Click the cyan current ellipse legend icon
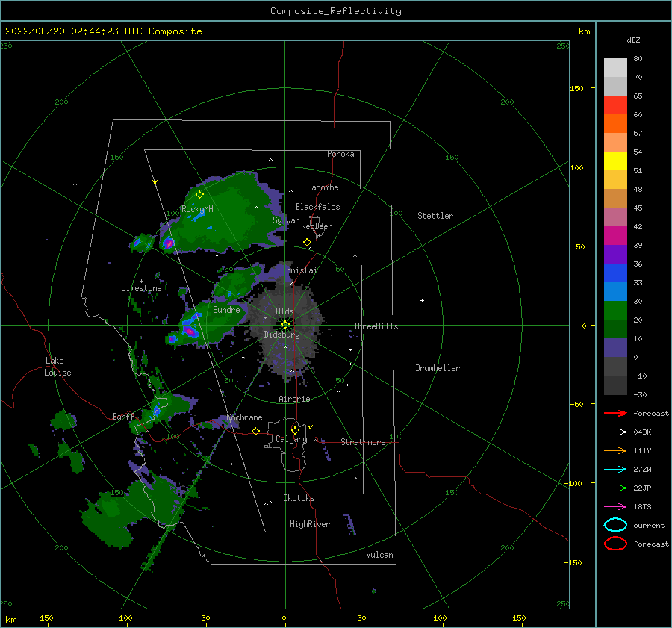 [x=615, y=525]
